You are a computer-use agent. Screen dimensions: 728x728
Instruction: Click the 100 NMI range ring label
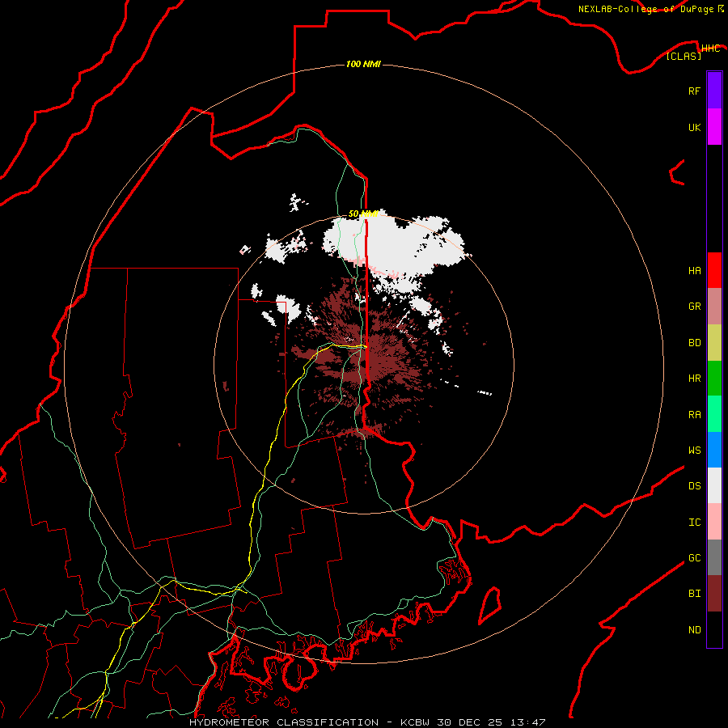click(363, 64)
